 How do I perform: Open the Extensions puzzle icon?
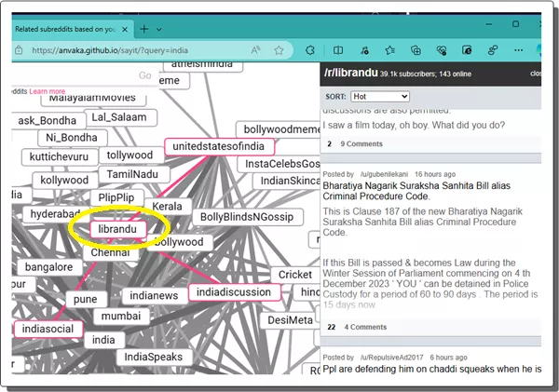pos(310,50)
